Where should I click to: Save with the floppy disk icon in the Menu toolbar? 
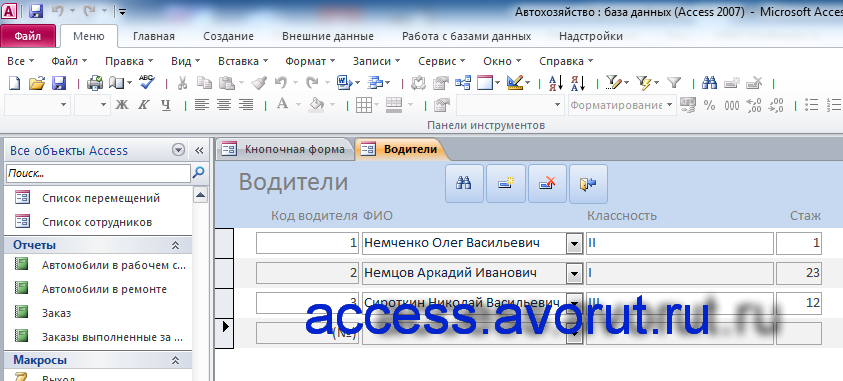(59, 83)
